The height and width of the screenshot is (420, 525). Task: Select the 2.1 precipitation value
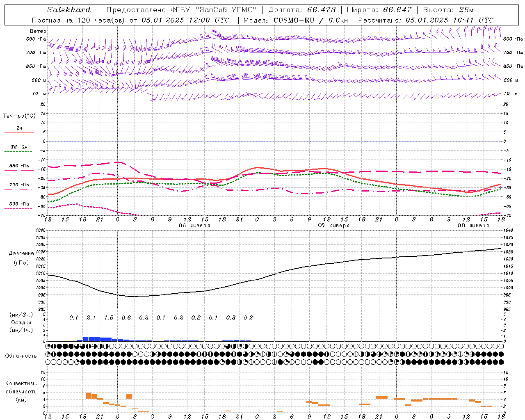pos(91,318)
